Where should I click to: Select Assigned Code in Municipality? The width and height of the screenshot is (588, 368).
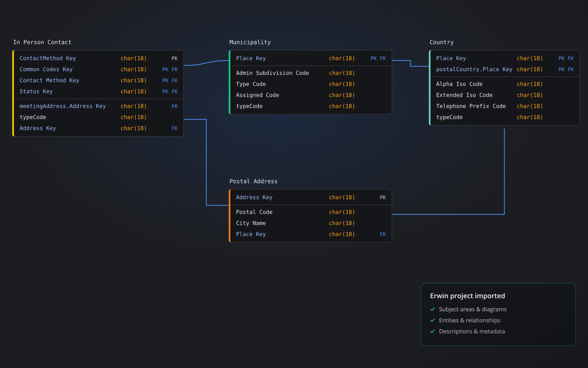(x=311, y=95)
